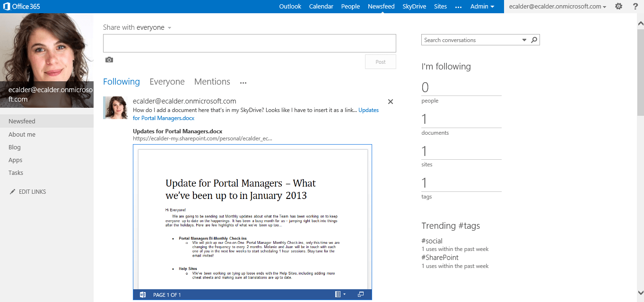The width and height of the screenshot is (644, 302).
Task: Open the #SharePoint trending tag
Action: click(440, 258)
